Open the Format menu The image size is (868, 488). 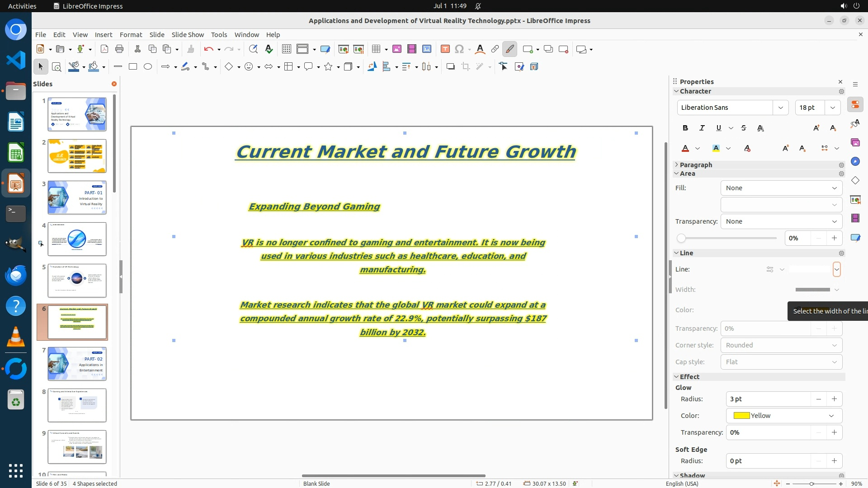131,35
